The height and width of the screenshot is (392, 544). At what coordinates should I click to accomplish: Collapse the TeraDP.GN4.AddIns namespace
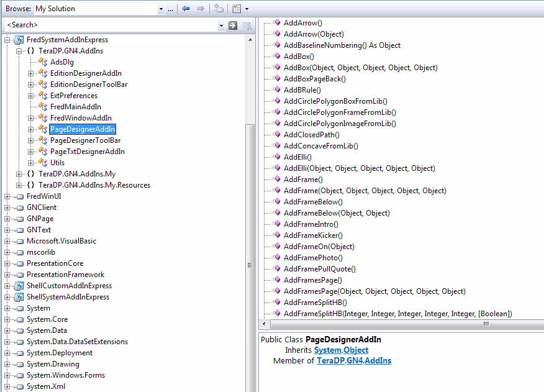[19, 51]
